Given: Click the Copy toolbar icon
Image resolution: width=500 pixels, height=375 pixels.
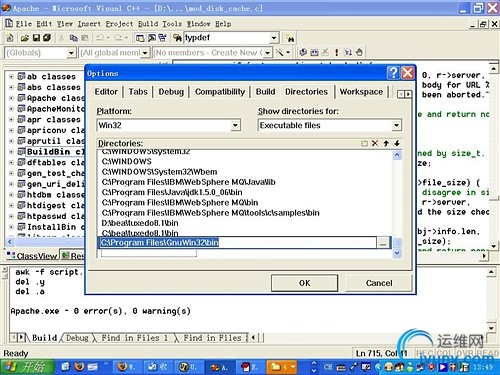Looking at the screenshot, I should pyautogui.click(x=73, y=38).
